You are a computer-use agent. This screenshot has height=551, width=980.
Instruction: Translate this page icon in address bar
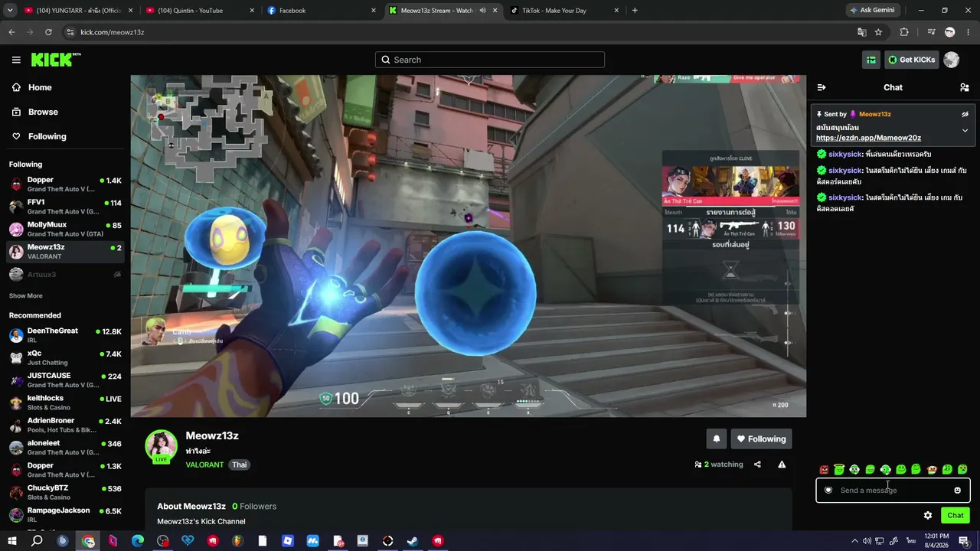(862, 32)
